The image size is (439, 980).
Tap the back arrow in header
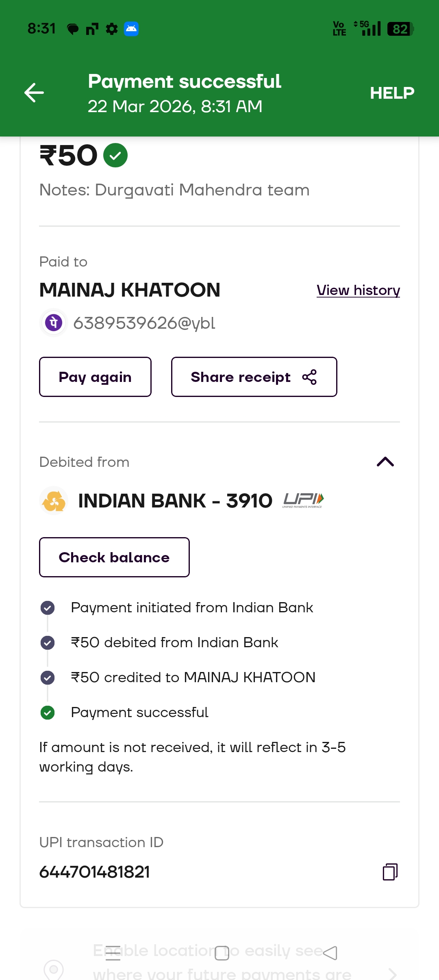(34, 93)
